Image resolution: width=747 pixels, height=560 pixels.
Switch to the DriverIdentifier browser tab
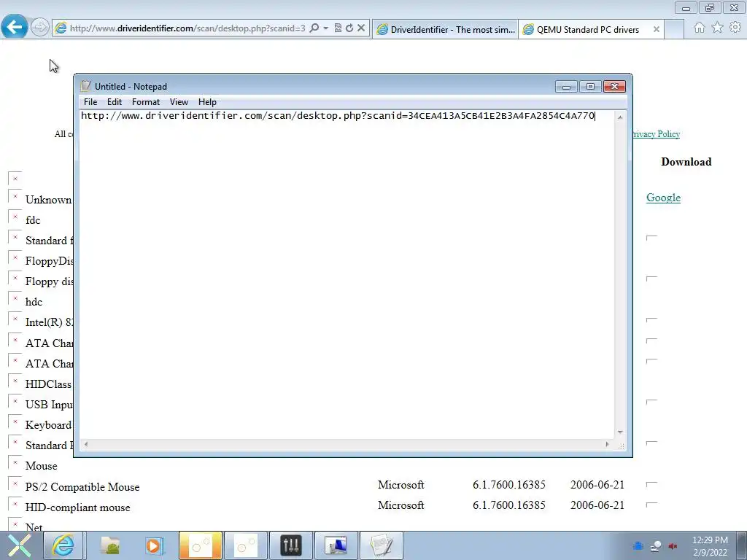coord(445,29)
